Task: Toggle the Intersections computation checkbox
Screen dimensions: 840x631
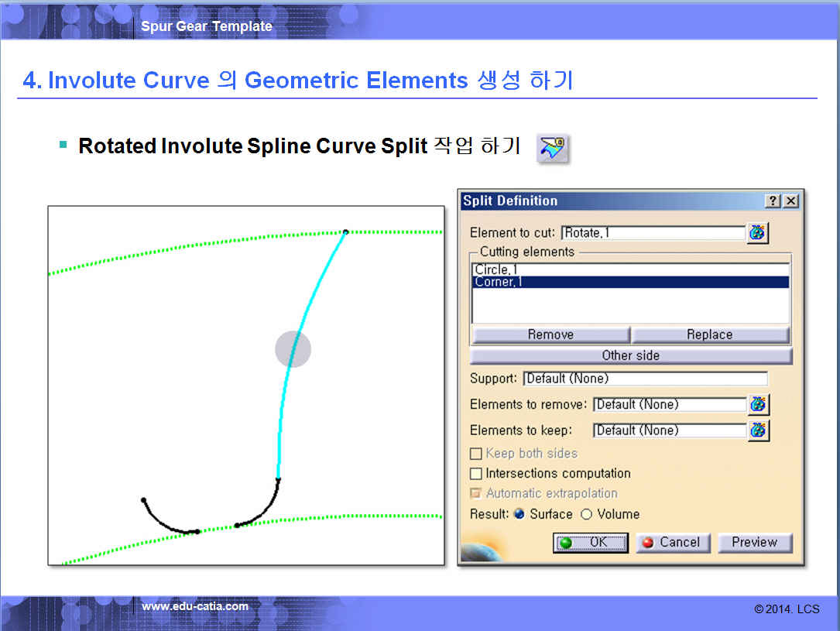Action: pyautogui.click(x=476, y=474)
